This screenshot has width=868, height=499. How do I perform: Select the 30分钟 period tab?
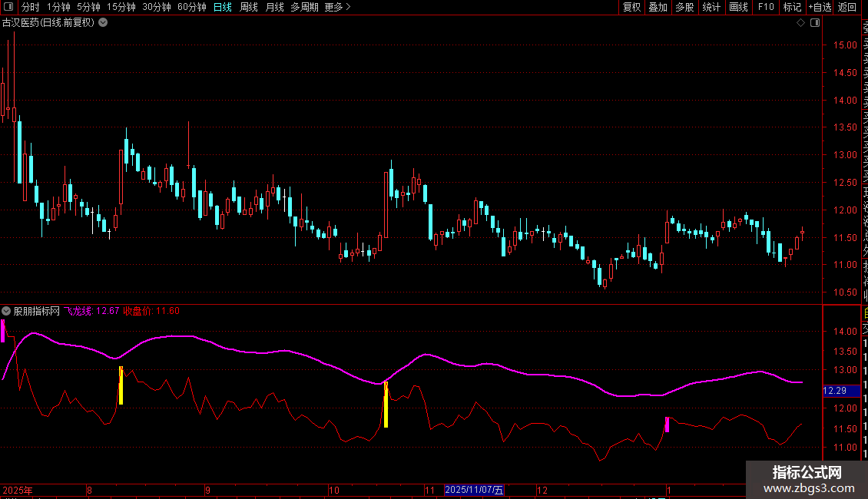157,7
